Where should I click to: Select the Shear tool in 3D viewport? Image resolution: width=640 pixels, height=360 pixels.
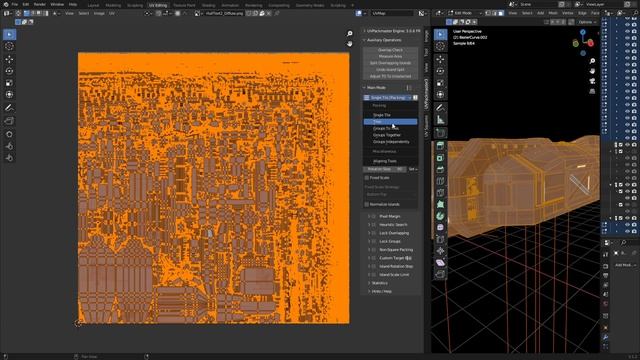click(440, 262)
